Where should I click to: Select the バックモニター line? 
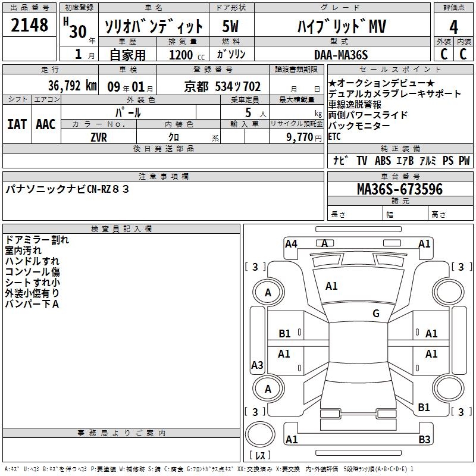tap(359, 126)
